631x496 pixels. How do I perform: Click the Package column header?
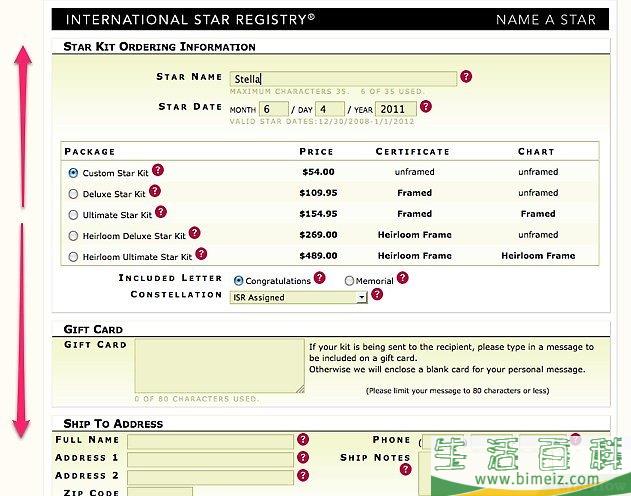(x=90, y=152)
